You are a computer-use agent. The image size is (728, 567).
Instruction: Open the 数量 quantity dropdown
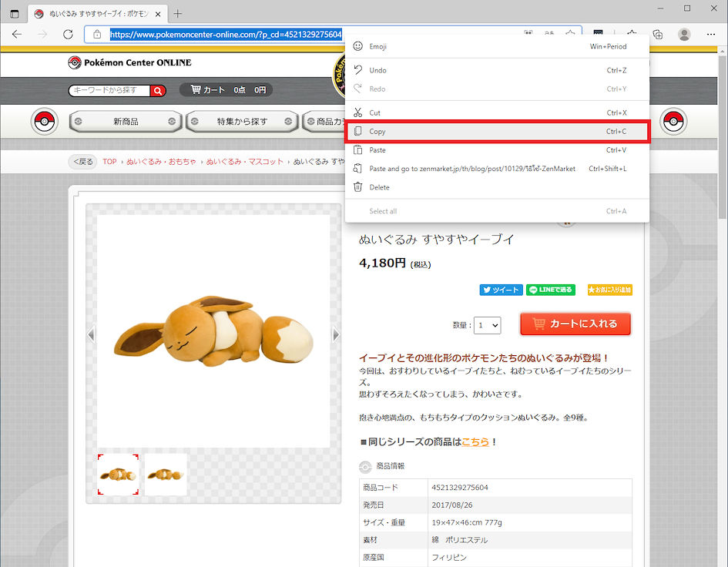[x=488, y=325]
